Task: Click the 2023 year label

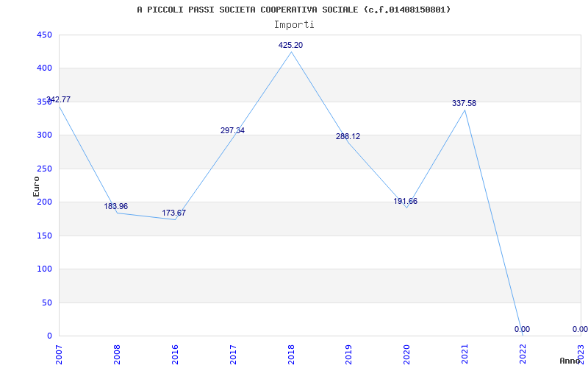Action: tap(581, 355)
